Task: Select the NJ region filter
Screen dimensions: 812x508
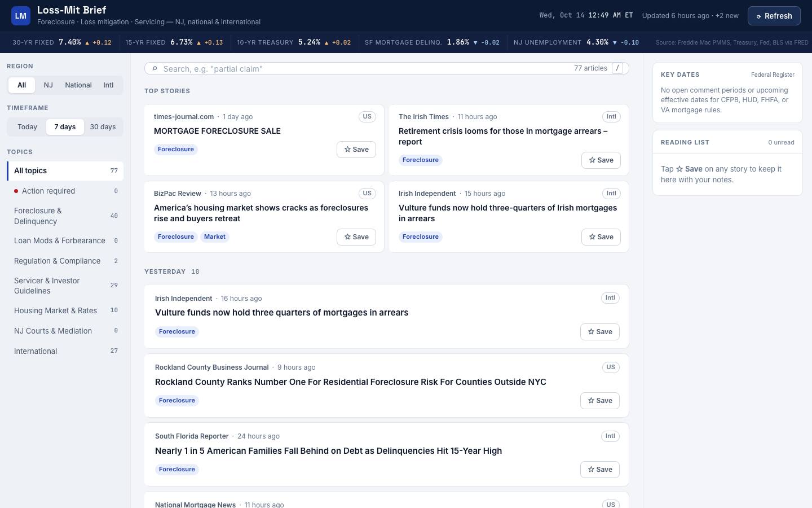Action: 48,85
